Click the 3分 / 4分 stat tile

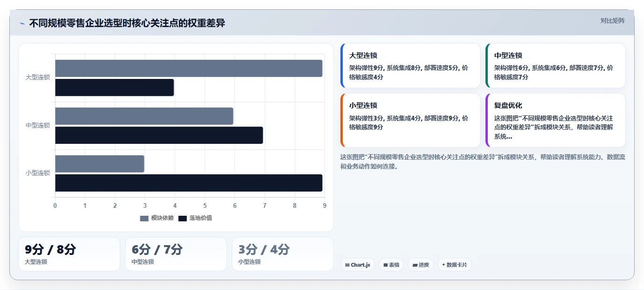point(283,254)
